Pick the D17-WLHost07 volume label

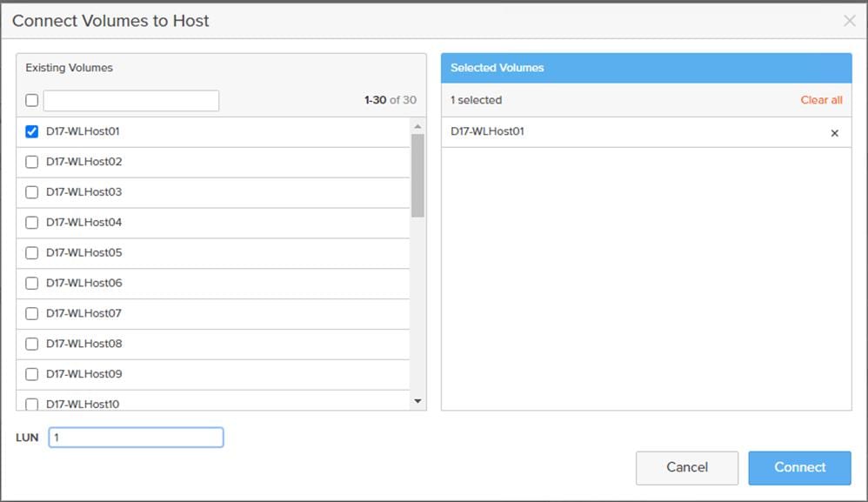click(x=84, y=313)
